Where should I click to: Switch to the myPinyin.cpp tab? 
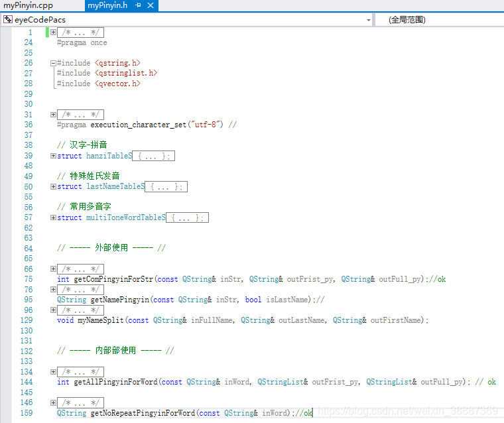pyautogui.click(x=28, y=5)
